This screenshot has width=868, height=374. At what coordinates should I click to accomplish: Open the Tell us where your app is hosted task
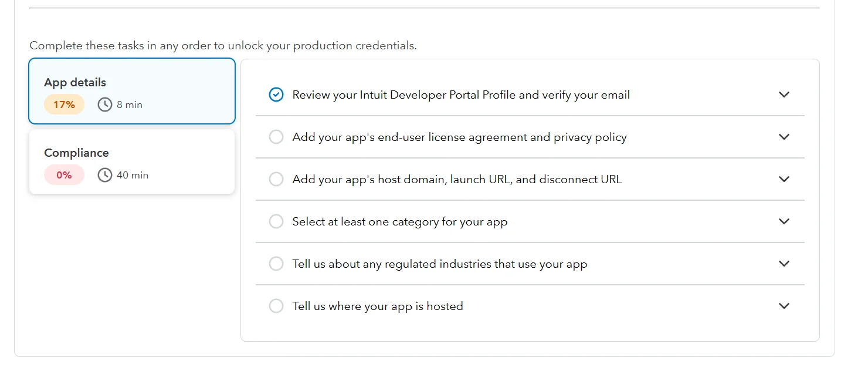pyautogui.click(x=378, y=306)
